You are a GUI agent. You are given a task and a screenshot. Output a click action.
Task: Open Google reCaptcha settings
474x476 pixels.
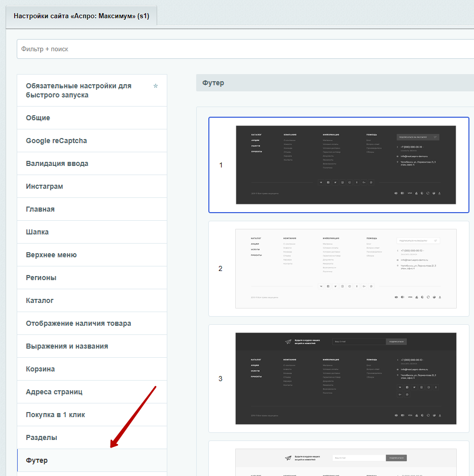[x=92, y=141]
